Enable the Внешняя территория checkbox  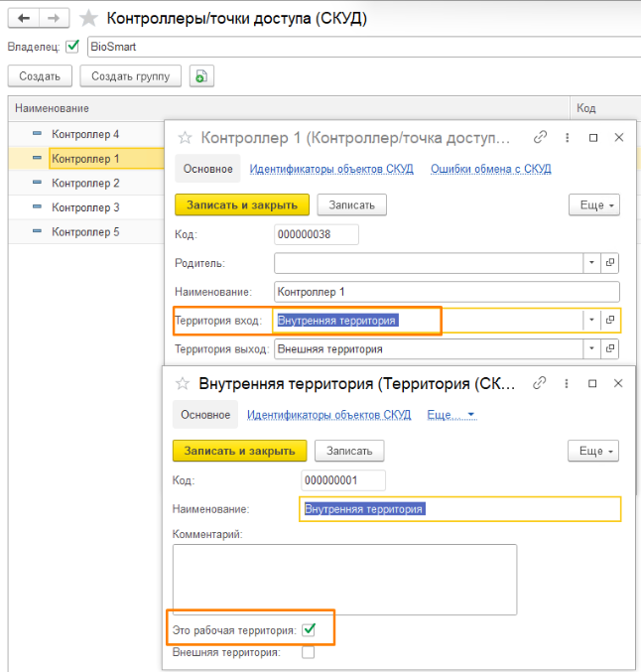(x=308, y=653)
